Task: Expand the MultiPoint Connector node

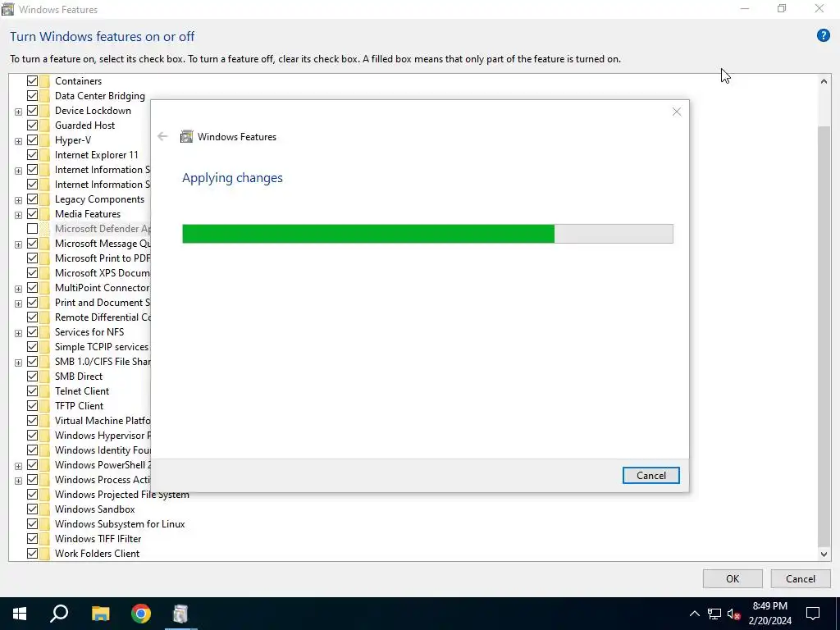Action: (x=18, y=289)
